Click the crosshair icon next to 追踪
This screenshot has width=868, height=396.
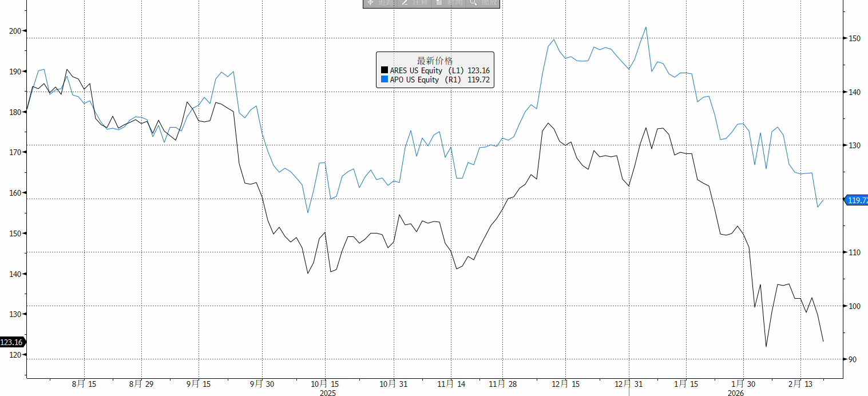[x=371, y=3]
